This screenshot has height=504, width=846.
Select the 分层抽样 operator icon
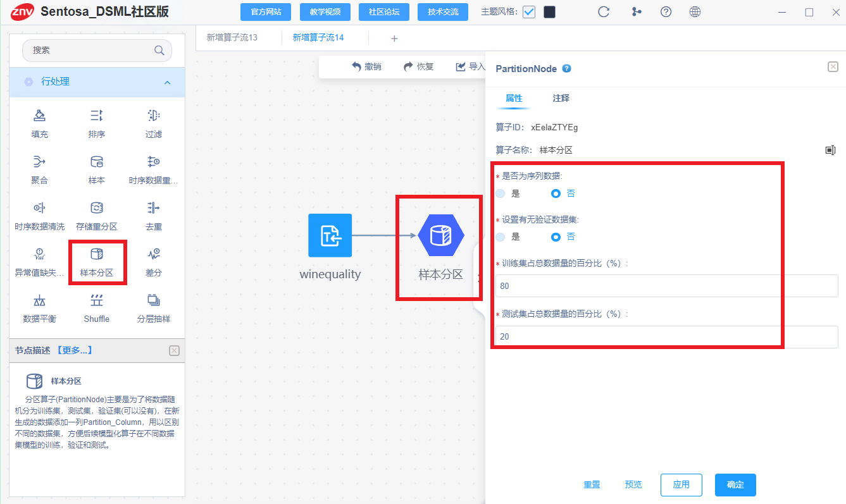(154, 300)
